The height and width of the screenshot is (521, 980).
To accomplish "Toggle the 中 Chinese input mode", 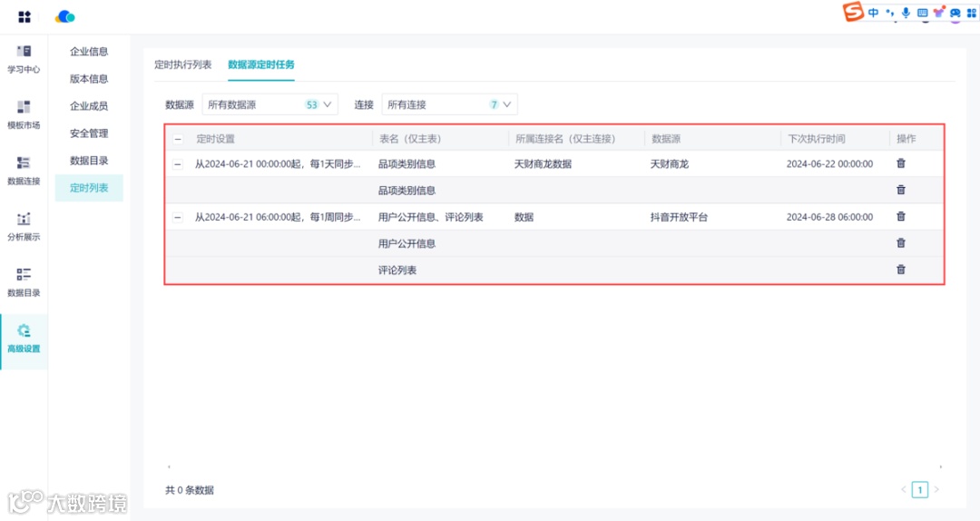I will 873,13.
